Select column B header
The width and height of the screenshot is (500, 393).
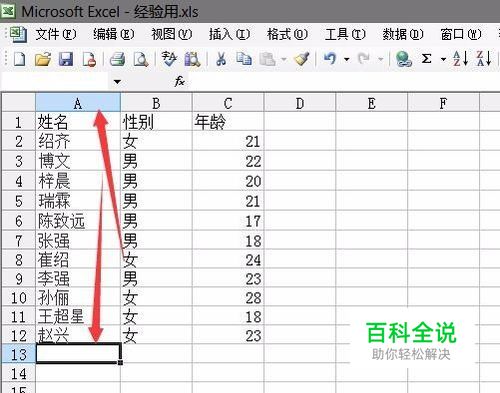[x=156, y=103]
